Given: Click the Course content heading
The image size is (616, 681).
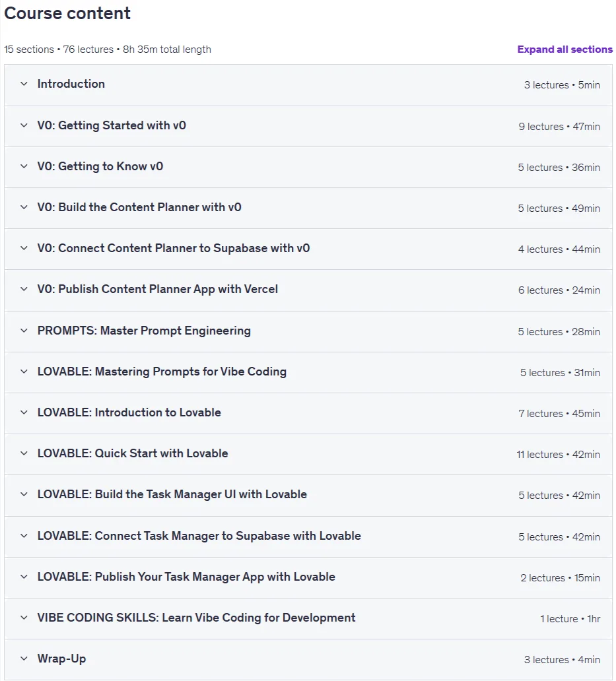Looking at the screenshot, I should tap(67, 13).
